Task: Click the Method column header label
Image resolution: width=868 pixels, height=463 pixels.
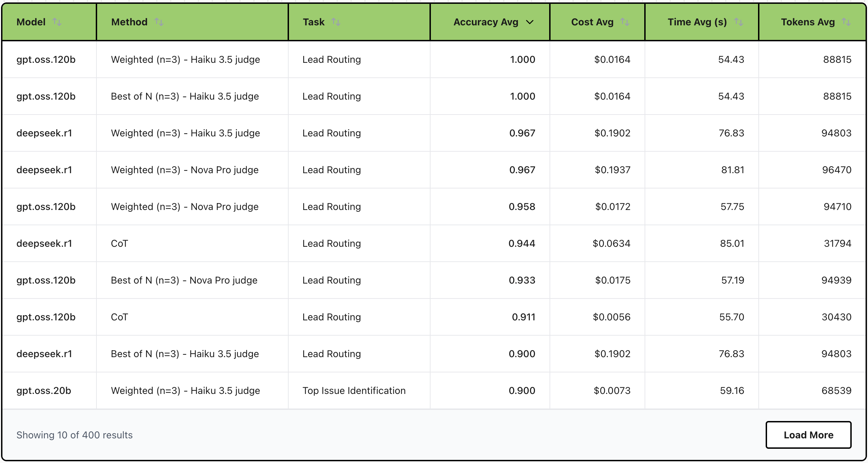Action: click(x=129, y=22)
